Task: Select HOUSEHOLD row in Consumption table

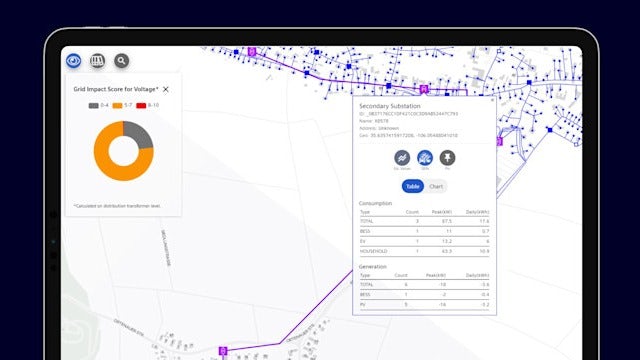Action: 424,251
